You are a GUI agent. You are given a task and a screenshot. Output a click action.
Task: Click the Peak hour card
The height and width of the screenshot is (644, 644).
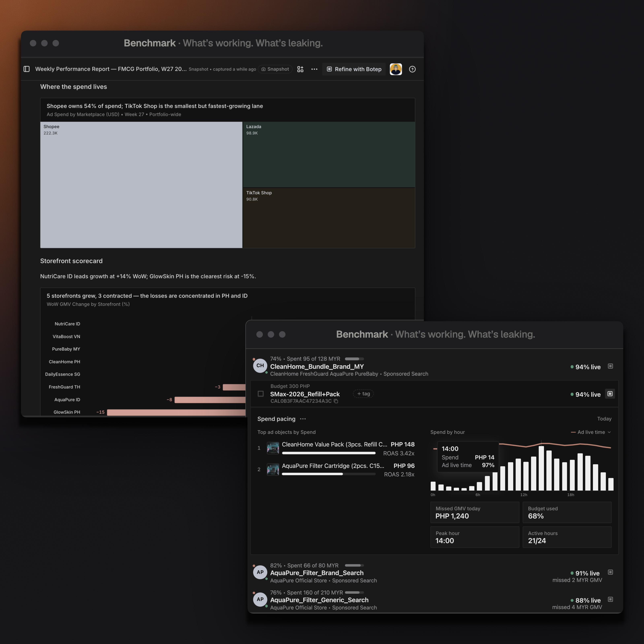[x=475, y=537]
